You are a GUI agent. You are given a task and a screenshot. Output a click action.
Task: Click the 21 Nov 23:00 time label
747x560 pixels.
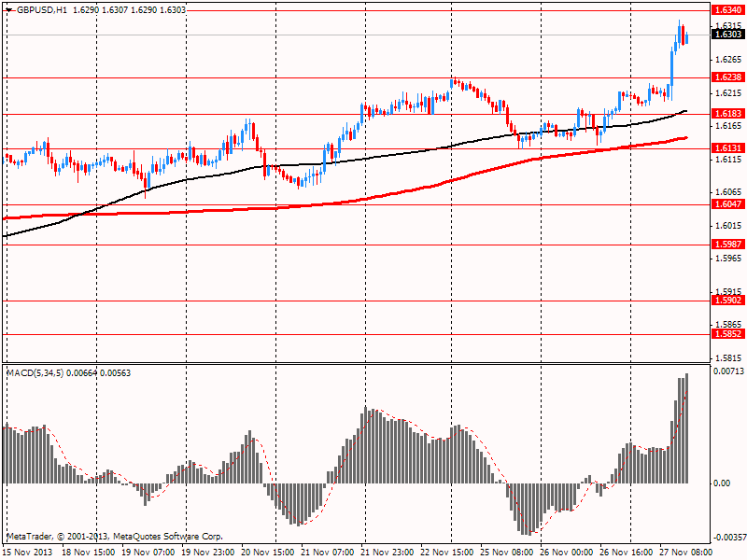(388, 553)
